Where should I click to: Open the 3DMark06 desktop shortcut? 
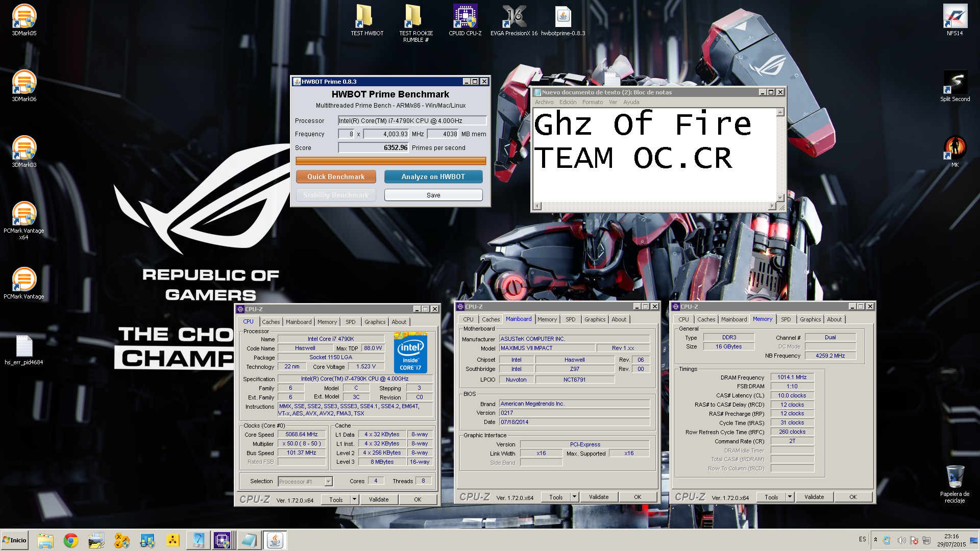(x=24, y=85)
